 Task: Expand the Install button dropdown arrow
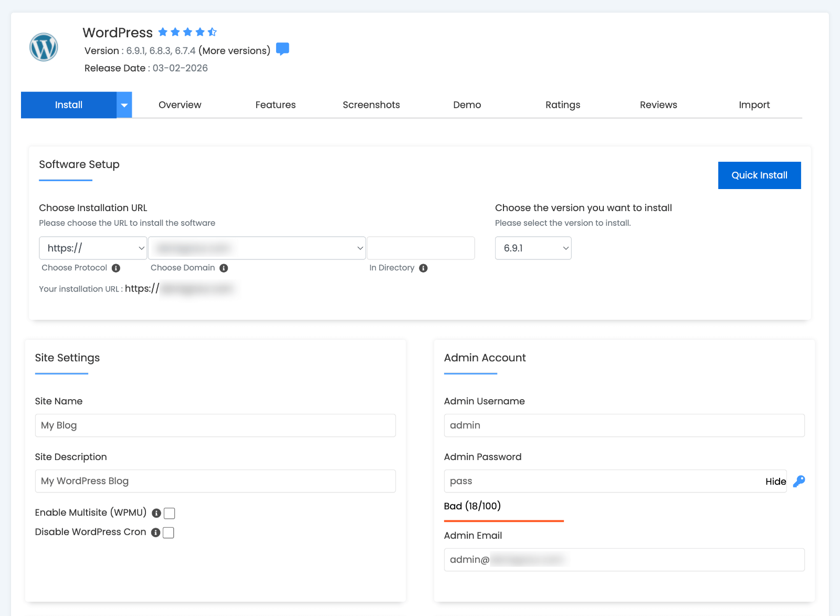click(124, 105)
